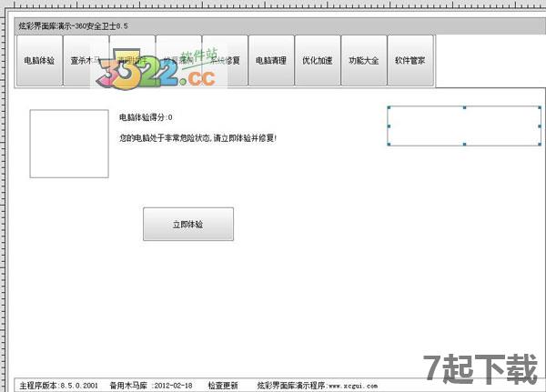Select the danger status warning text

tap(197, 138)
